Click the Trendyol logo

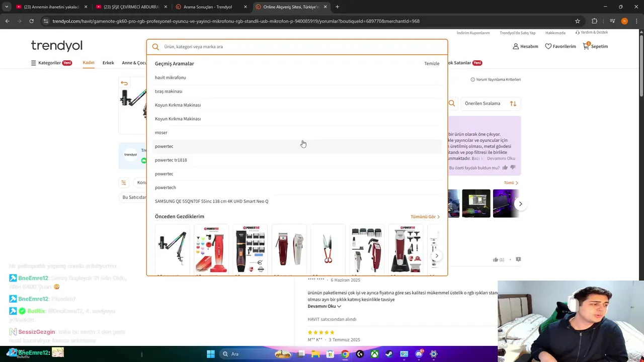point(56,46)
